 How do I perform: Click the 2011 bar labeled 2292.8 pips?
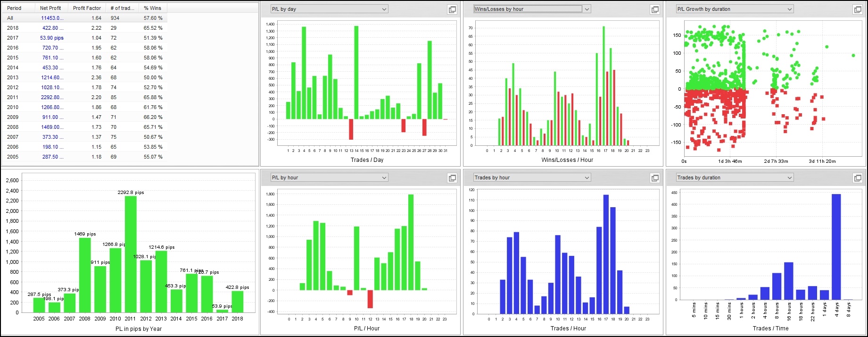131,255
